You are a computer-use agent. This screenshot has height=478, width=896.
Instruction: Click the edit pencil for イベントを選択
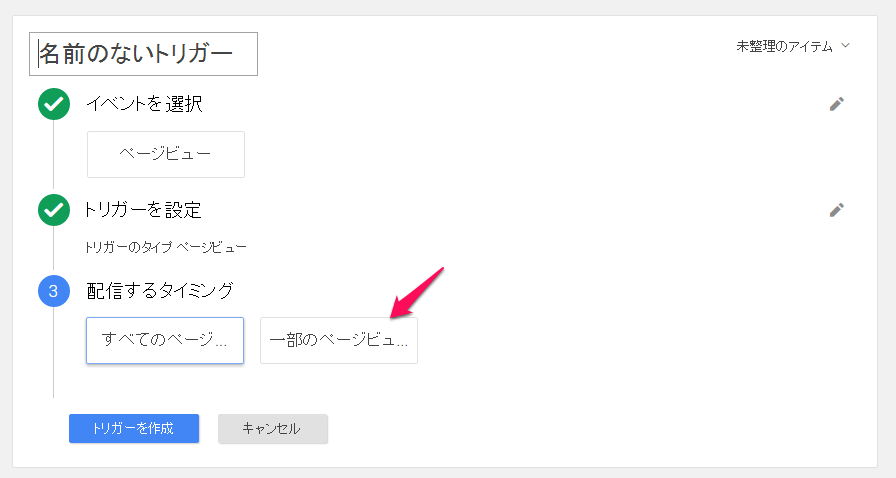tap(837, 103)
